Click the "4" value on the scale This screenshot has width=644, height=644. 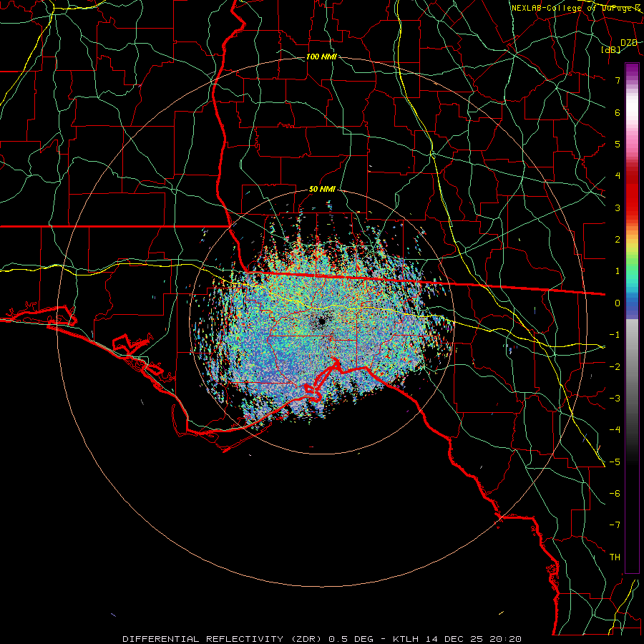tap(618, 176)
